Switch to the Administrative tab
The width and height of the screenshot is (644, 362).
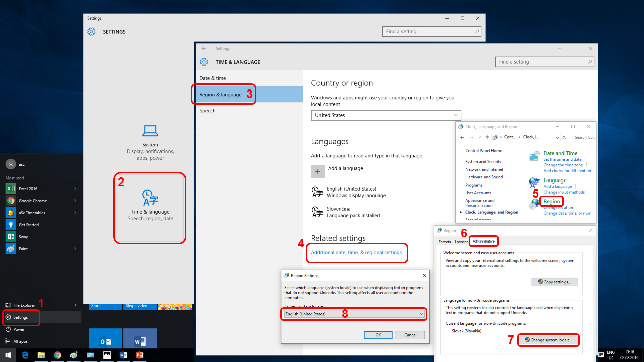tap(484, 242)
